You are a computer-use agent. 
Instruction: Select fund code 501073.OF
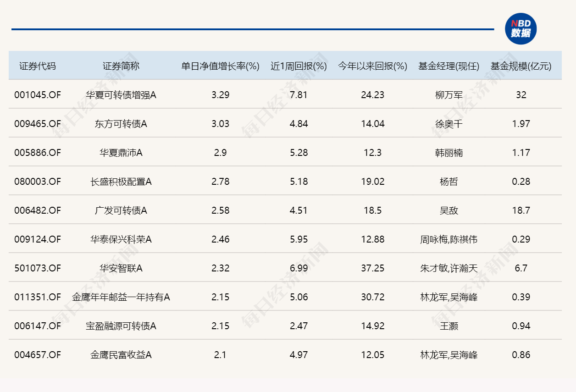[38, 268]
